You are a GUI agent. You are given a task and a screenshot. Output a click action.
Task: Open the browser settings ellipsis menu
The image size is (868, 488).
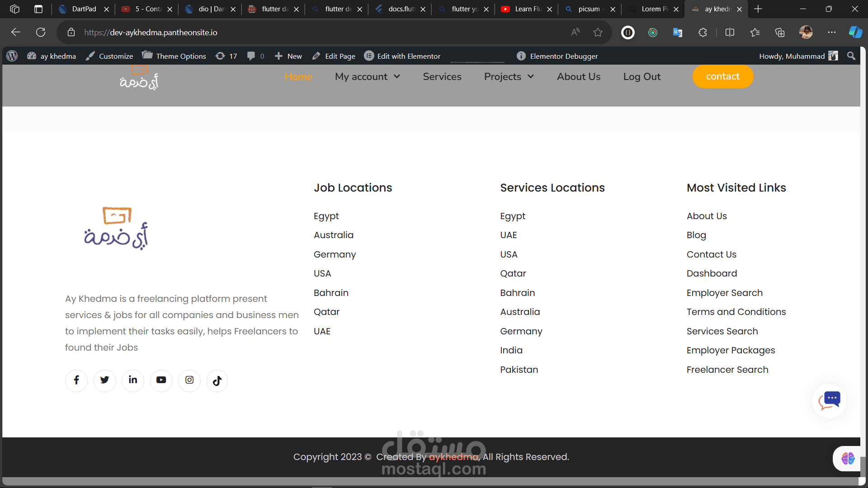(832, 32)
